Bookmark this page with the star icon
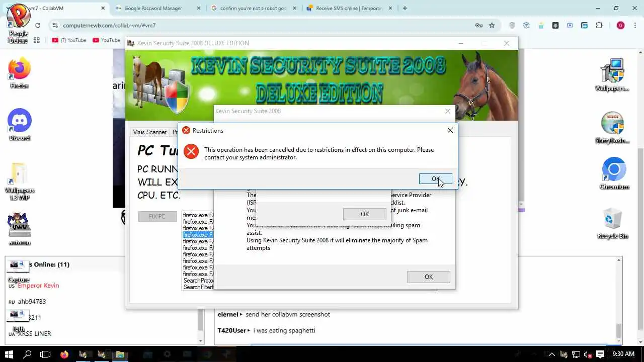644x362 pixels. pos(492,25)
